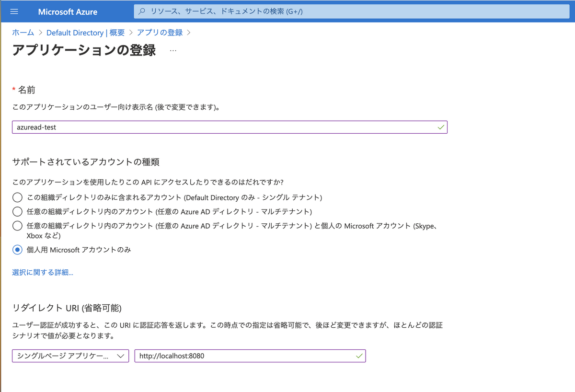This screenshot has height=392, width=575.
Task: Click the アプリケーションの登録 page title
Action: [x=84, y=50]
